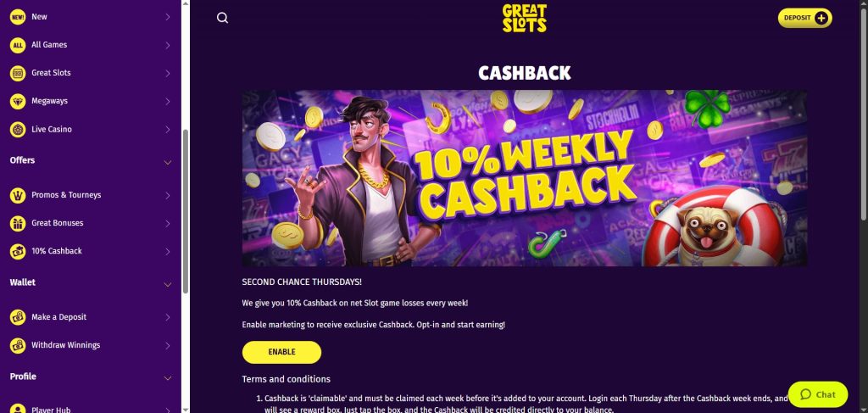Open the All Games icon

(18, 45)
